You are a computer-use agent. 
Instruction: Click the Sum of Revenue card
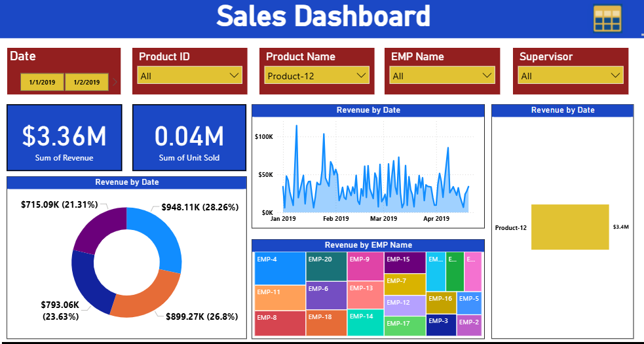pyautogui.click(x=64, y=138)
